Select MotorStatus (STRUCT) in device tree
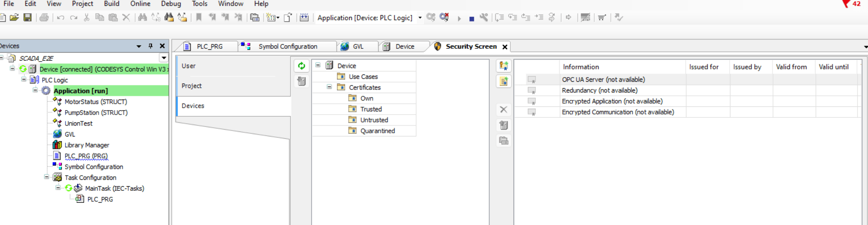Image resolution: width=868 pixels, height=225 pixels. click(x=95, y=102)
